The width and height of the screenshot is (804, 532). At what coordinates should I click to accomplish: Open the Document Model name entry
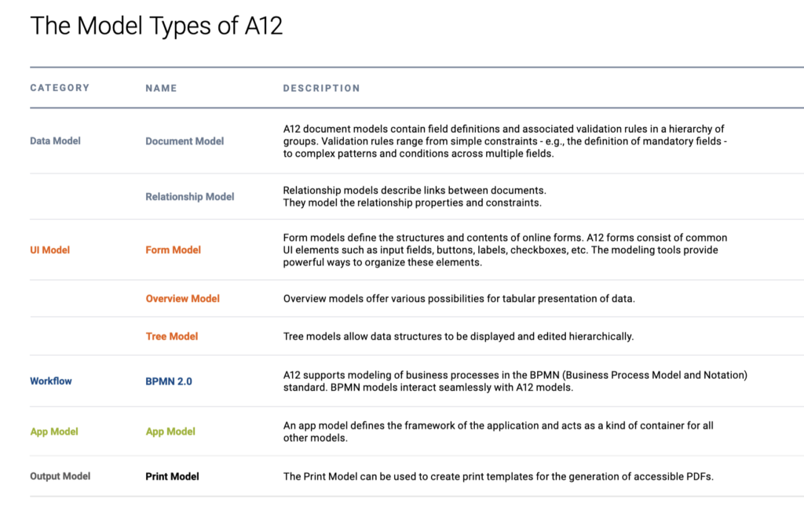(185, 141)
